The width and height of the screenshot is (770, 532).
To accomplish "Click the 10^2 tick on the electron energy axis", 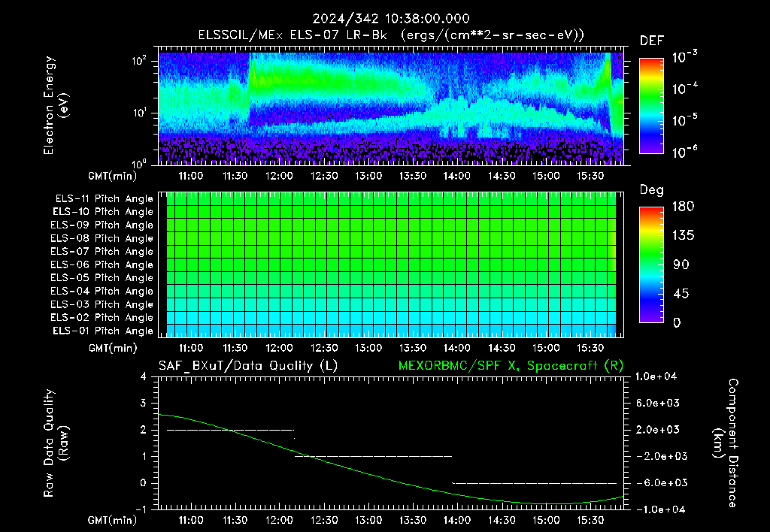I will [139, 61].
